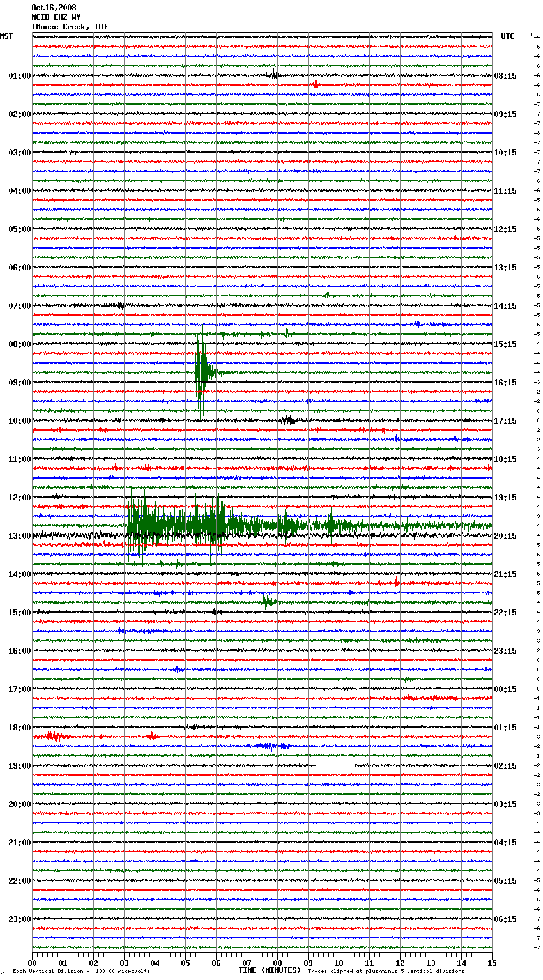This screenshot has width=543, height=980.
Task: Click the 20:15 UTC time label
Action: coord(505,536)
